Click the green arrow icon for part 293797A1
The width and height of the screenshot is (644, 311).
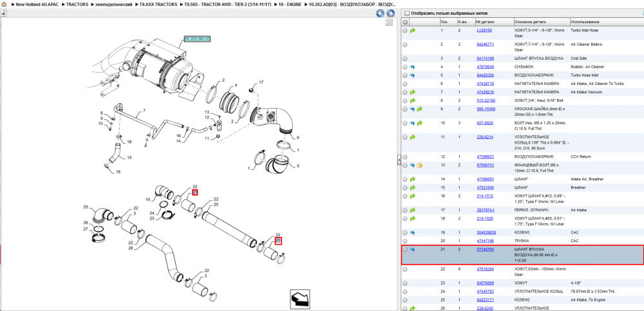pos(413,210)
